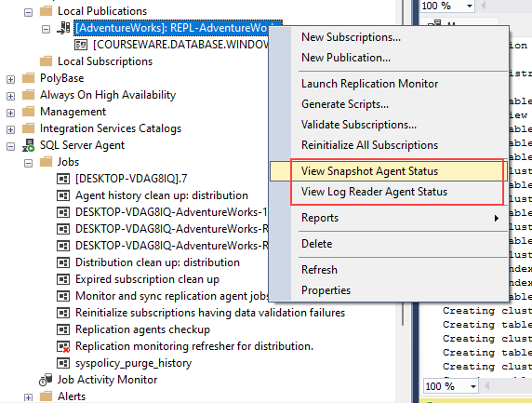Expand the Alerts node

[x=28, y=397]
